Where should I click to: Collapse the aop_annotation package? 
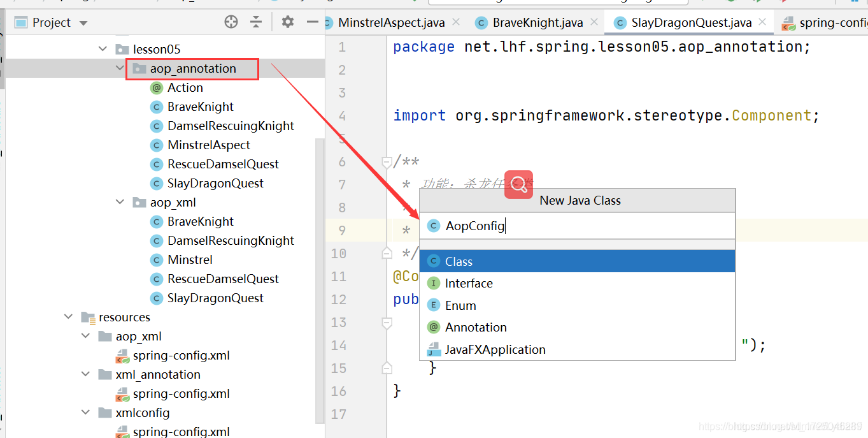point(120,68)
